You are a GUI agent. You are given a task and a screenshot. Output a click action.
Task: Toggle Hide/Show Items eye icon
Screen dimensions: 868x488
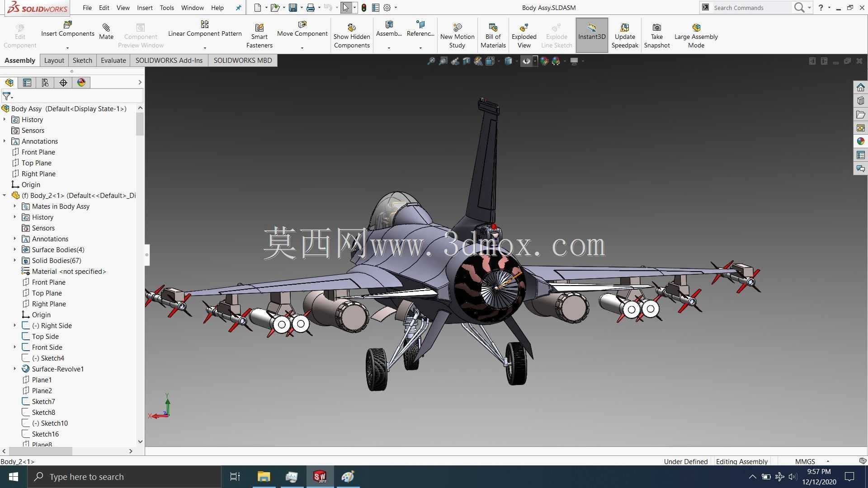[x=526, y=61]
